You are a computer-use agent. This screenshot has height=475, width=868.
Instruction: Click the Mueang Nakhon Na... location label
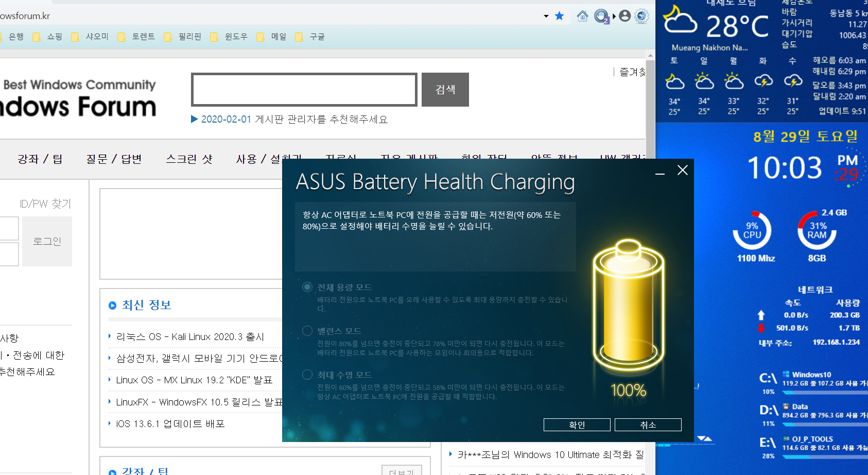[x=709, y=47]
